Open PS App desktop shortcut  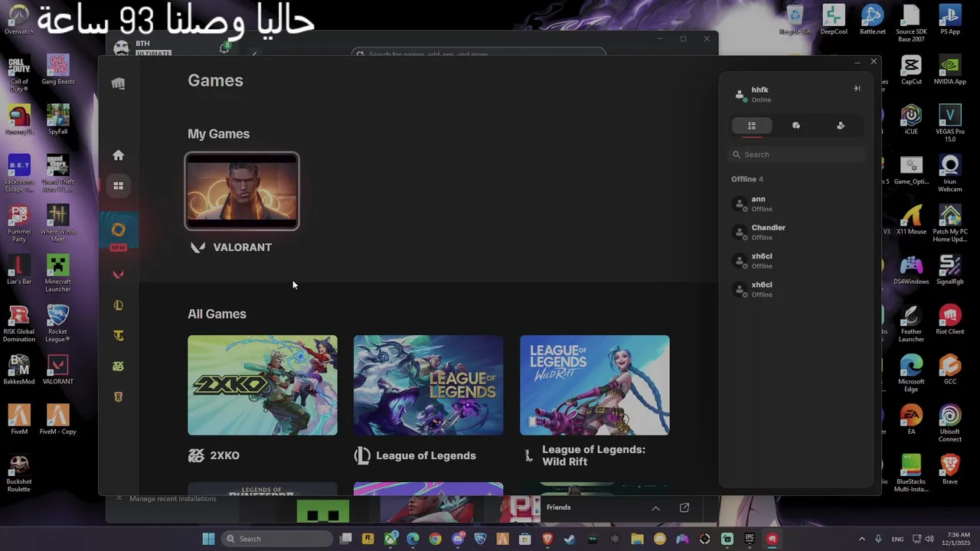tap(950, 20)
